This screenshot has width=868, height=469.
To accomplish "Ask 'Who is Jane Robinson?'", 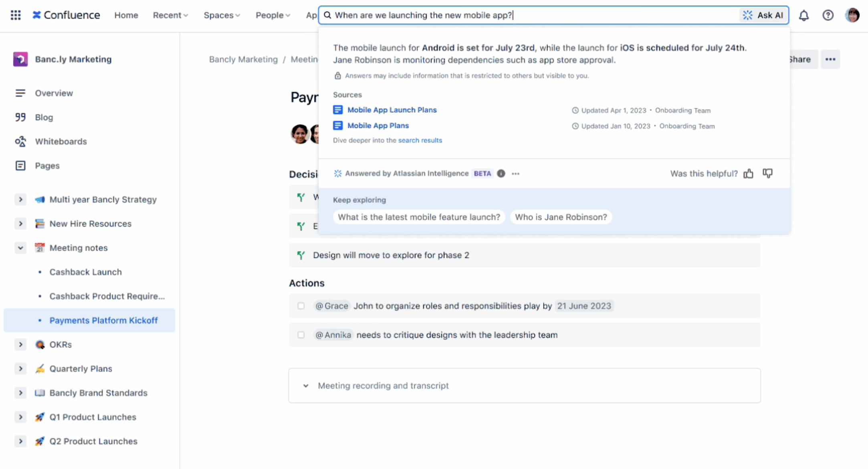I will click(x=561, y=217).
